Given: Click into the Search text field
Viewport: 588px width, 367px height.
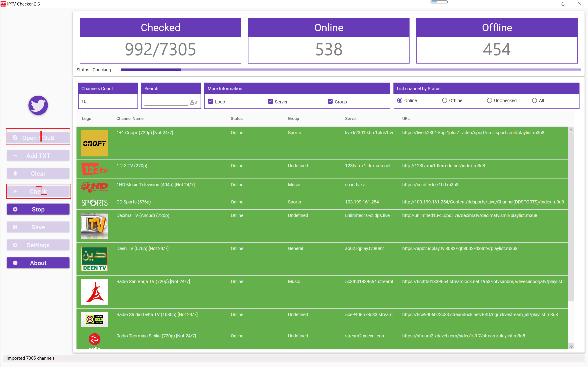Looking at the screenshot, I should tap(166, 102).
